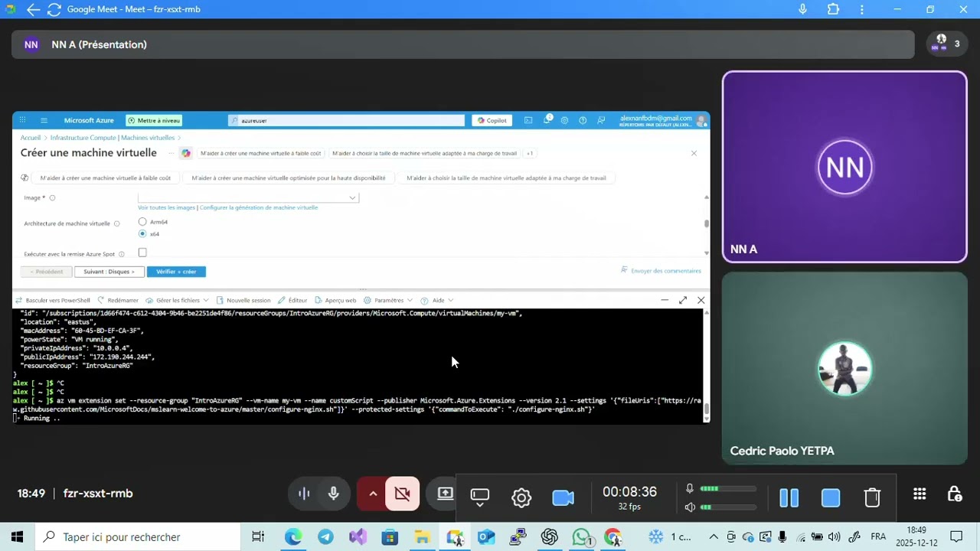This screenshot has height=551, width=980.
Task: Start a Nouvelle session in Cloud Shell
Action: click(243, 300)
